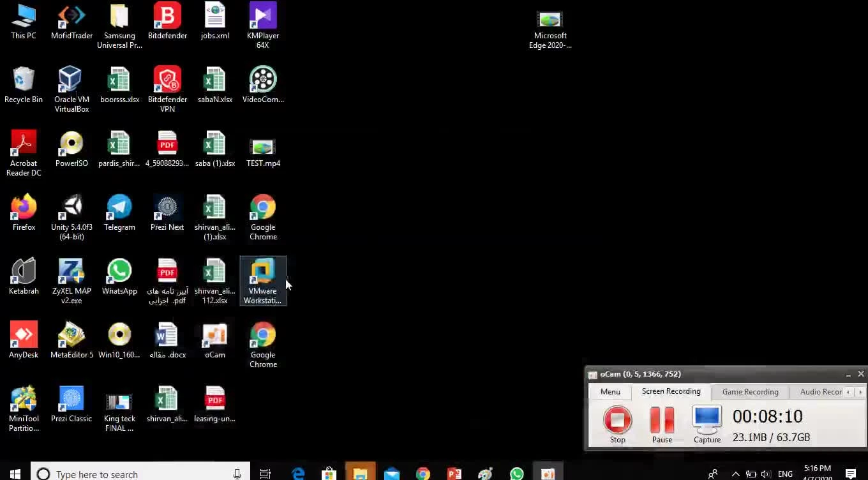Select the VideoCom shortcut icon
This screenshot has width=868, height=480.
[x=263, y=86]
